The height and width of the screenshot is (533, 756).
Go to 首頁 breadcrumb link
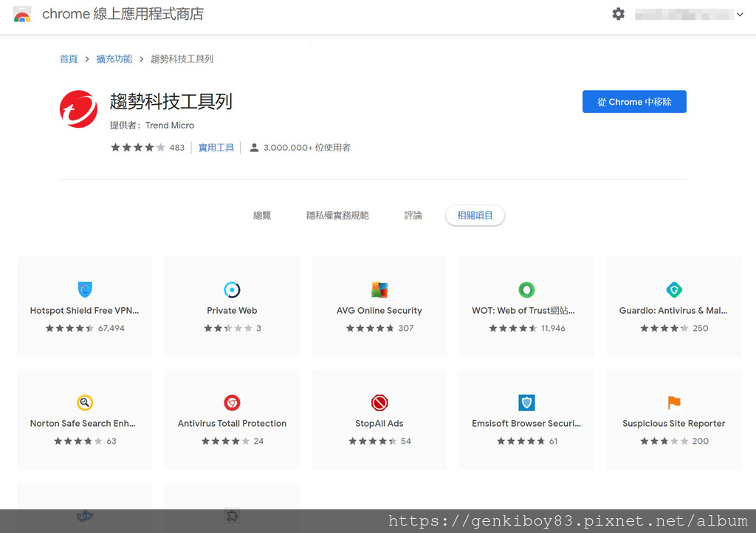coord(69,59)
